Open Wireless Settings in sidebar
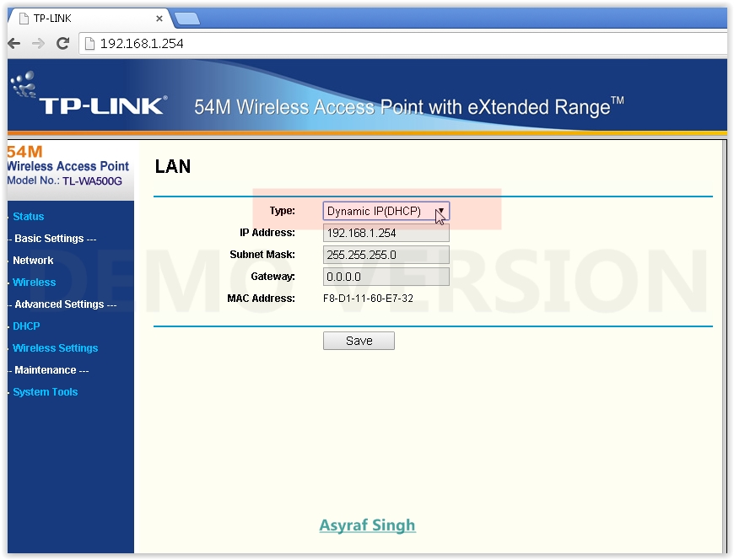This screenshot has width=734, height=560. tap(55, 348)
